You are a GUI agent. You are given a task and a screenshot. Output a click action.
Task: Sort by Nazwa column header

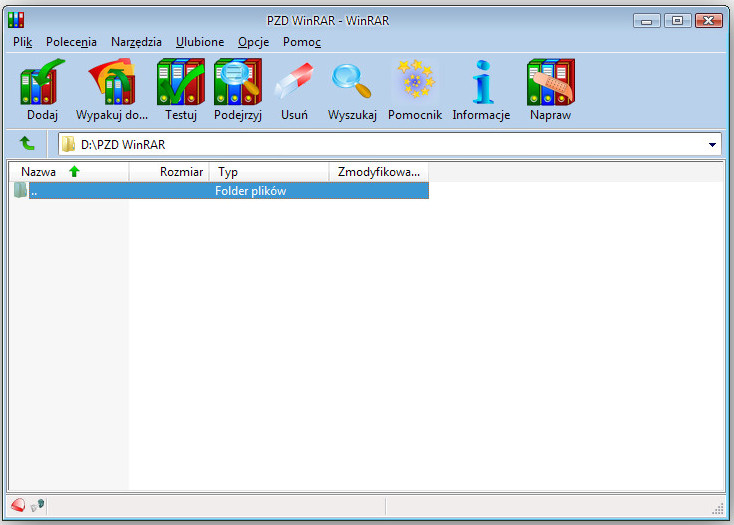69,172
